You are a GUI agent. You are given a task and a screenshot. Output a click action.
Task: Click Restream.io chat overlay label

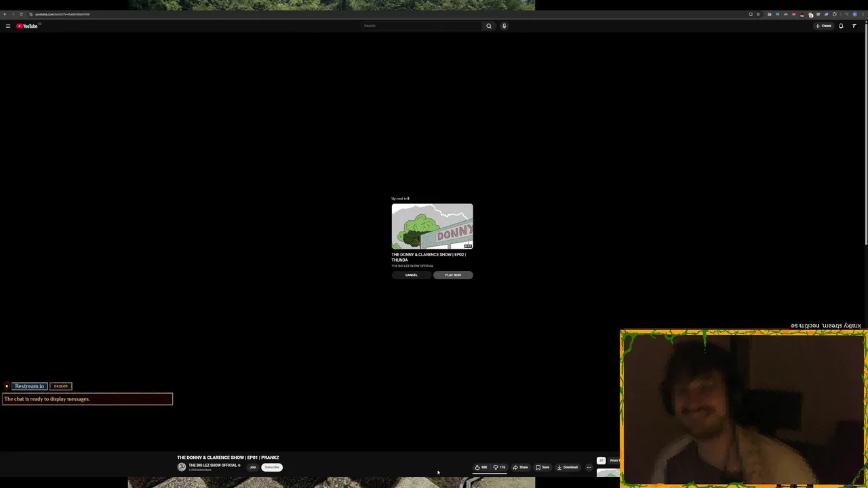[29, 386]
